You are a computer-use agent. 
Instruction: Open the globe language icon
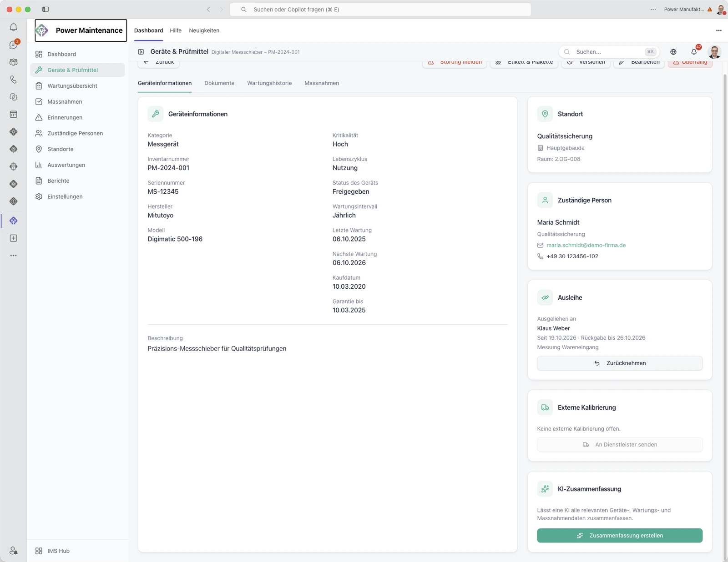[673, 52]
